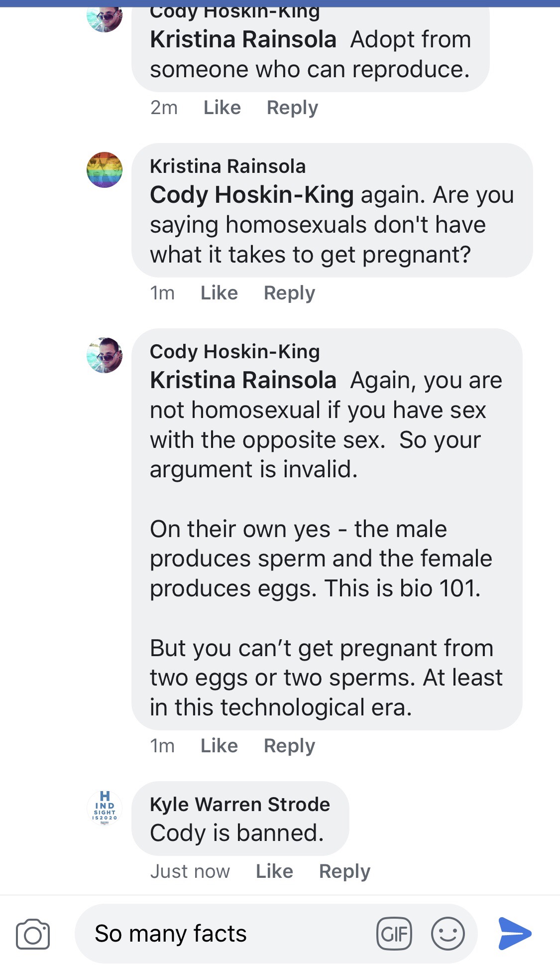Open the GIF picker
The height and width of the screenshot is (971, 560).
click(x=394, y=934)
